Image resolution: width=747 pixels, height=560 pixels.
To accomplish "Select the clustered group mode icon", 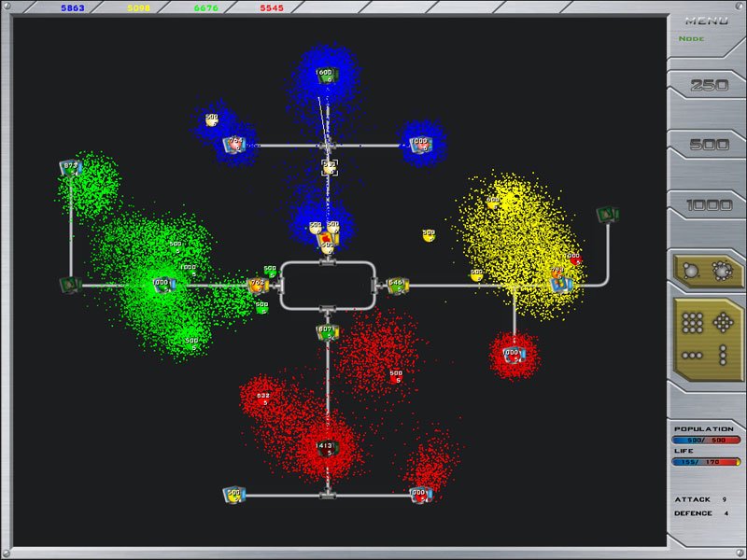I will (720, 270).
